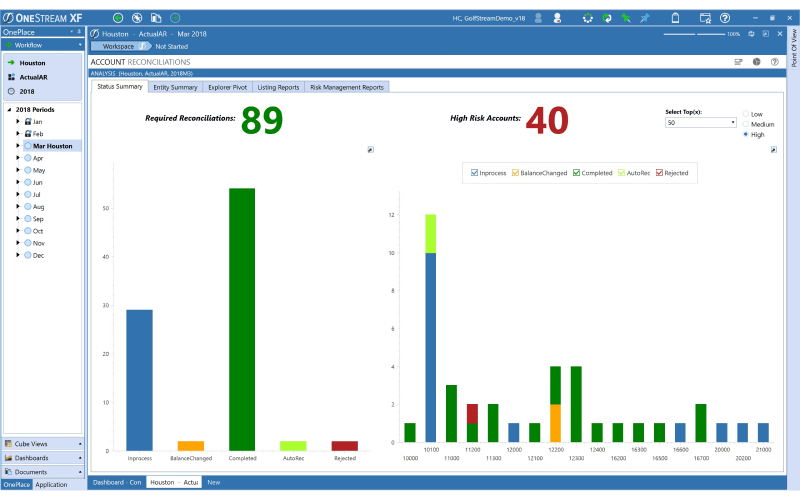Click the user profile icon beside the application name
The width and height of the screenshot is (800, 500).
click(539, 18)
